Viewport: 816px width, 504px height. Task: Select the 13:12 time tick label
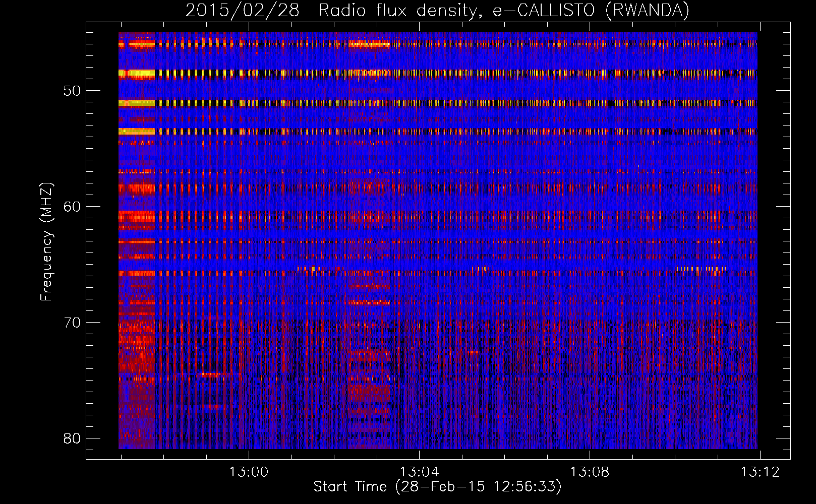coord(760,472)
